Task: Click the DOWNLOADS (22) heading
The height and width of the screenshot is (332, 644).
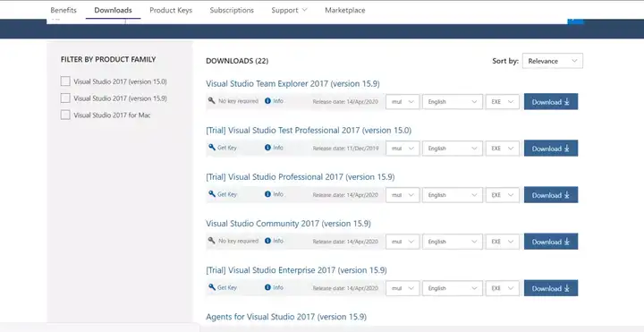Action: (x=237, y=61)
